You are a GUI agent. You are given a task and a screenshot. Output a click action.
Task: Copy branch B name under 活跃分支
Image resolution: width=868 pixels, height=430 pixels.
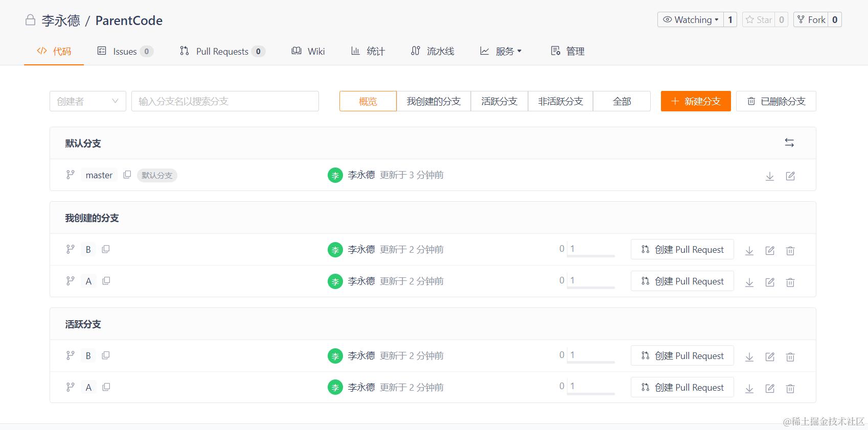click(106, 355)
